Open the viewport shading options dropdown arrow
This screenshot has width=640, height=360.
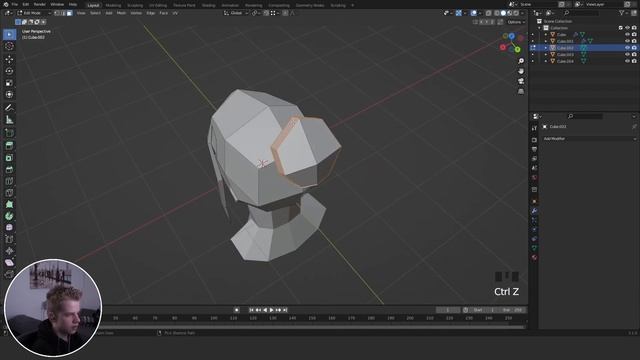click(523, 13)
